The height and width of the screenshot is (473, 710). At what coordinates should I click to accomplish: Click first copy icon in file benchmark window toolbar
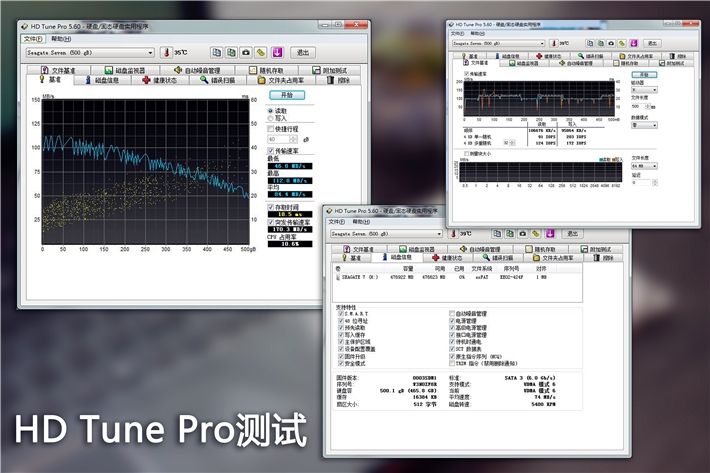coord(590,43)
